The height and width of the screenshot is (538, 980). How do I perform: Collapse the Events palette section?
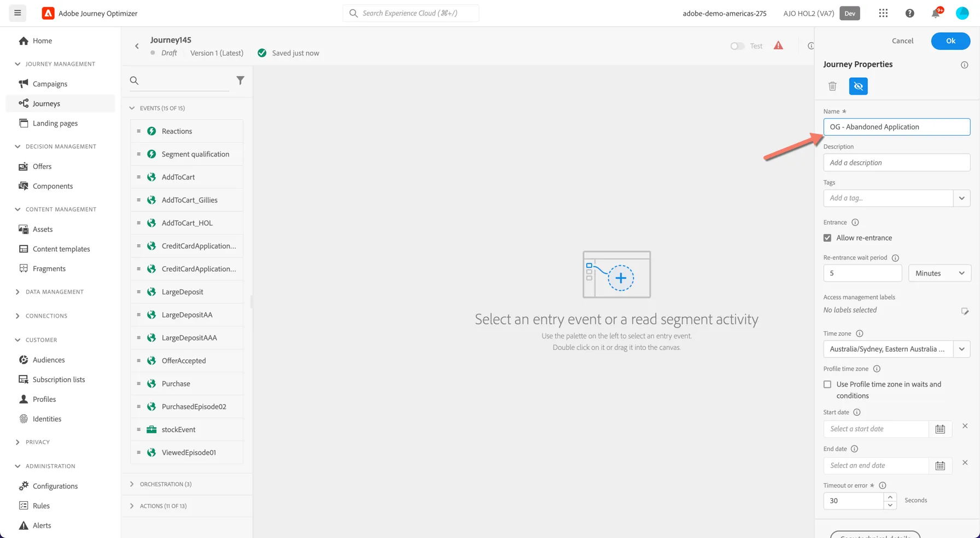(132, 108)
